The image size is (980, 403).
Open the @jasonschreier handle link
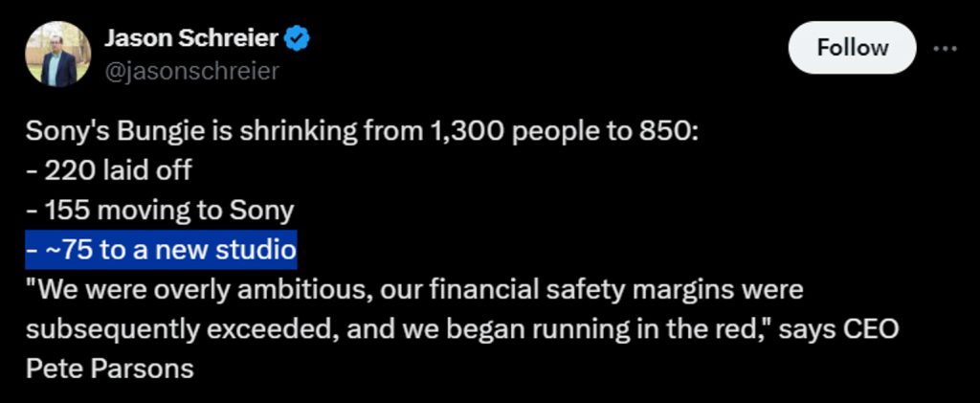pos(190,72)
